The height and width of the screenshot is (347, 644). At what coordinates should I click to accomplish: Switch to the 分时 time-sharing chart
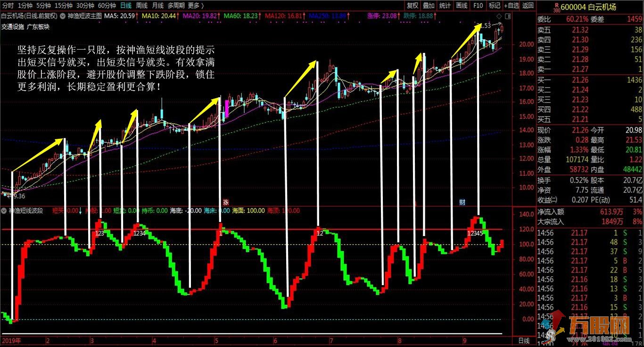[x=8, y=5]
